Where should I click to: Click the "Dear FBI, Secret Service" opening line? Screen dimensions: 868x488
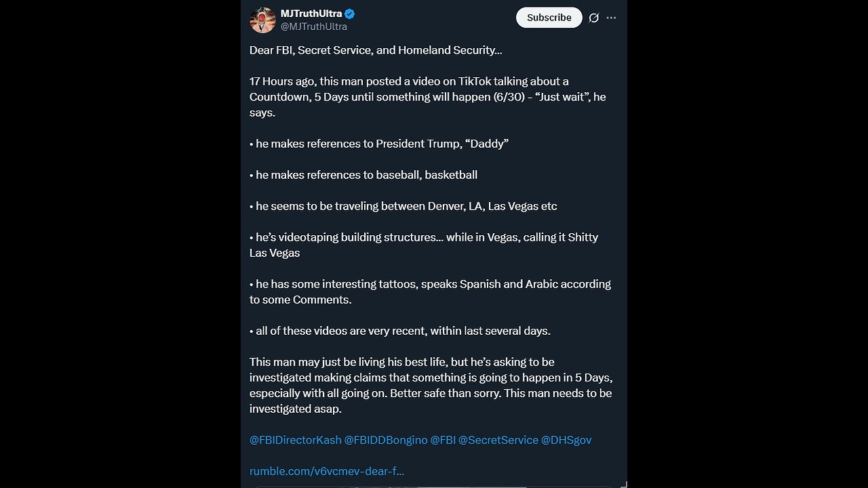coord(376,50)
